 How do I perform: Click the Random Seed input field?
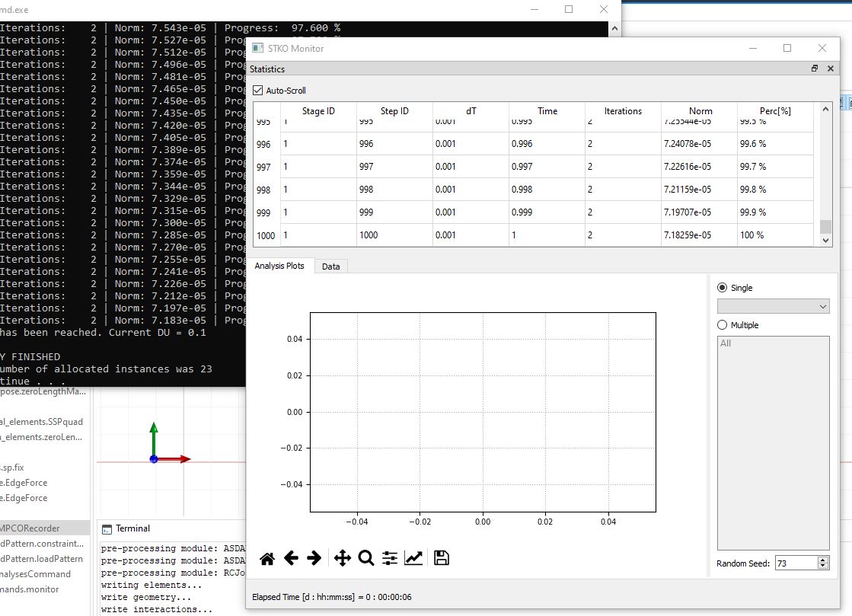click(796, 563)
